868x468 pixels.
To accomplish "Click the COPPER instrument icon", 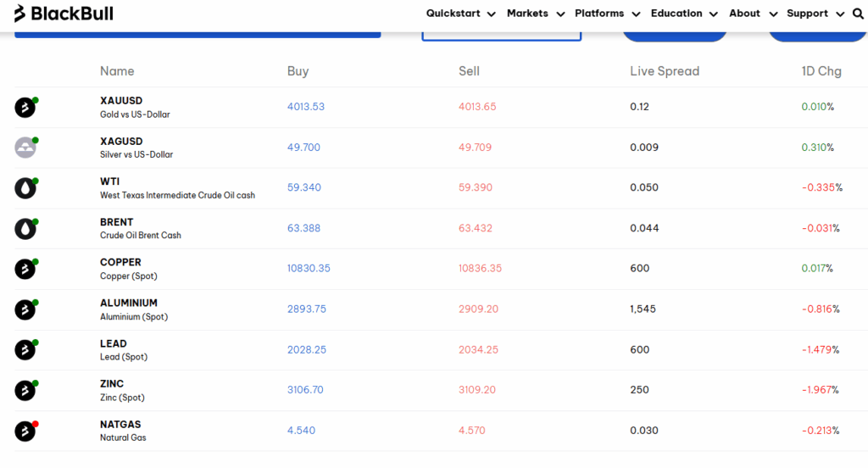I will [x=25, y=269].
